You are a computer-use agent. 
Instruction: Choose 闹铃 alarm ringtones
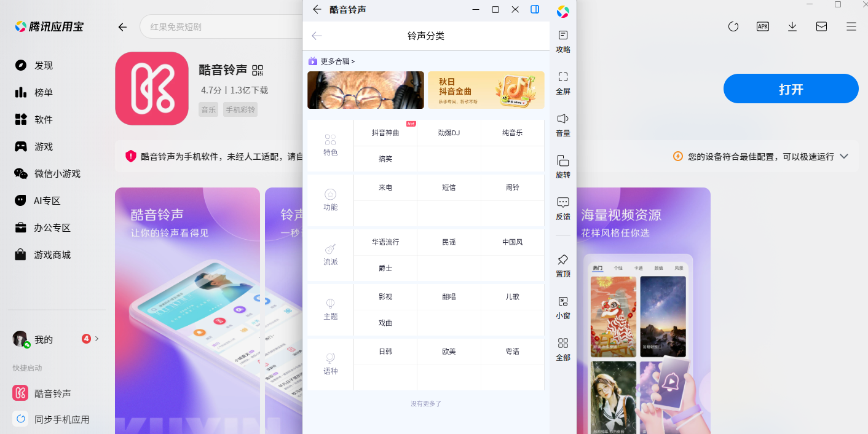click(512, 187)
